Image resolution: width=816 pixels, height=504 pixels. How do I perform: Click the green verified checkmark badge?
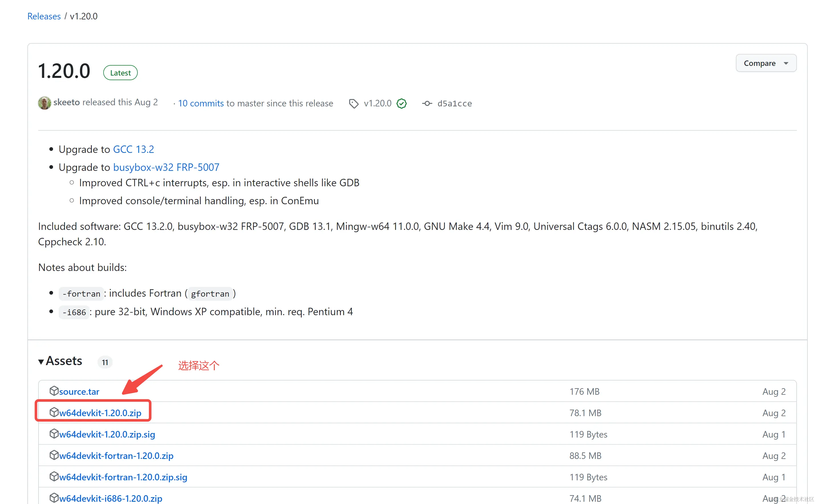click(x=401, y=104)
